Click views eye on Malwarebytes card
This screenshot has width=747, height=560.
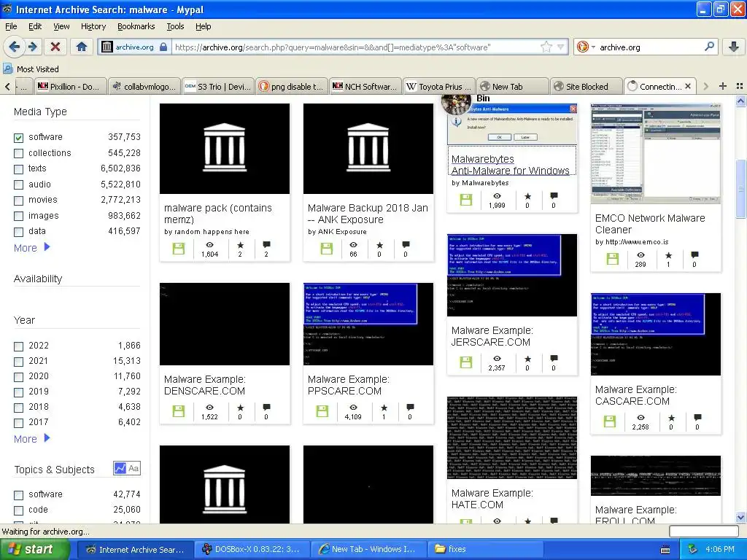click(x=497, y=196)
